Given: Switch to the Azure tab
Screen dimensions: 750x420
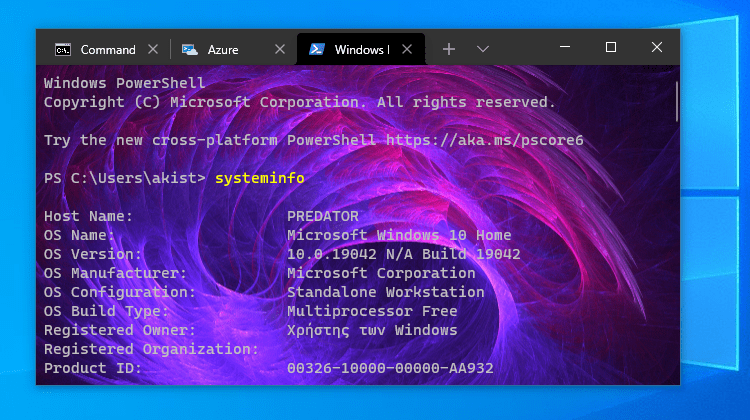Looking at the screenshot, I should point(224,49).
